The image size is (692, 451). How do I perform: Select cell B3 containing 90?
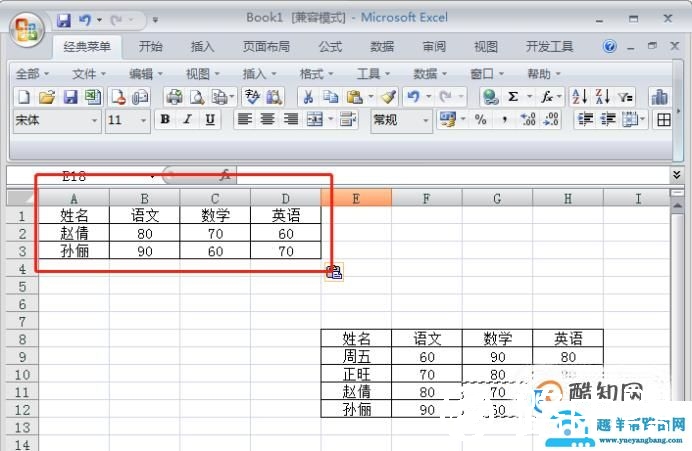(x=145, y=251)
